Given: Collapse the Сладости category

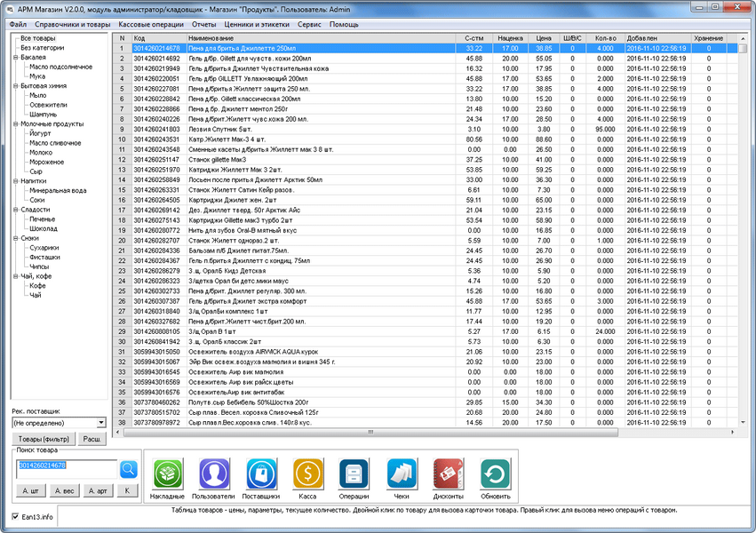Looking at the screenshot, I should tap(15, 210).
